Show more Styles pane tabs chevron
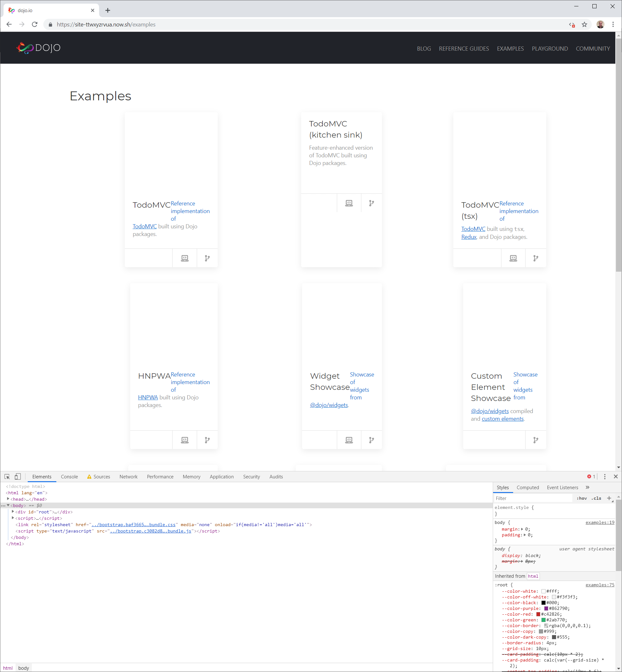622x672 pixels. (587, 487)
